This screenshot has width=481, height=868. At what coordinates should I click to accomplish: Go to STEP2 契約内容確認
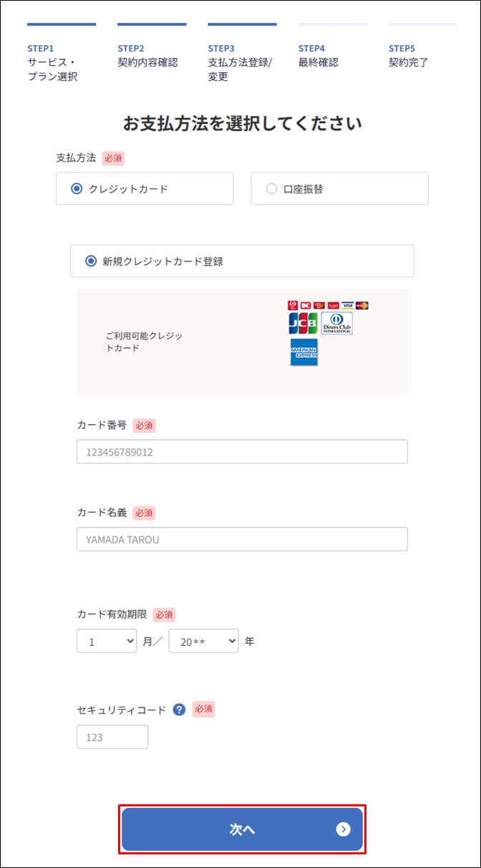147,57
